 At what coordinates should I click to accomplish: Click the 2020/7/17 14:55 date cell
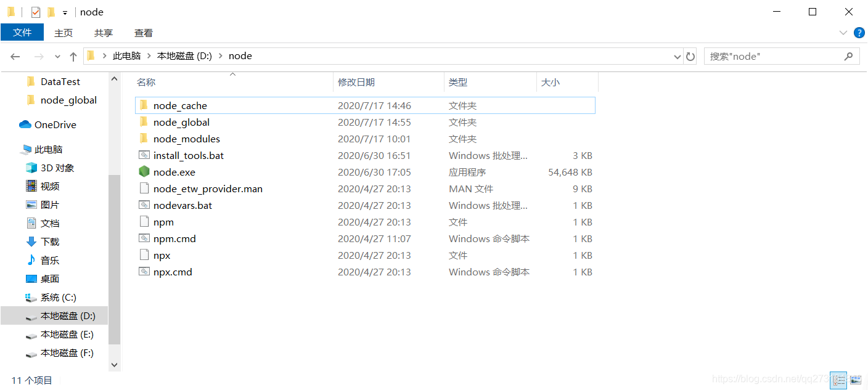tap(374, 122)
